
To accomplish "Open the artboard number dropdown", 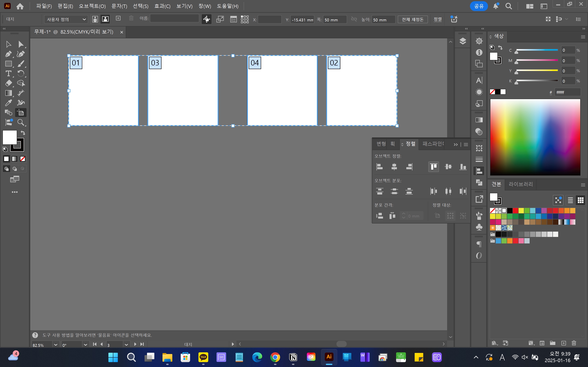I will point(126,344).
